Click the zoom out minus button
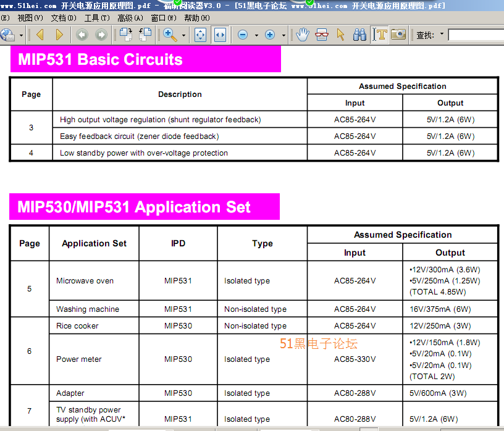 point(243,35)
